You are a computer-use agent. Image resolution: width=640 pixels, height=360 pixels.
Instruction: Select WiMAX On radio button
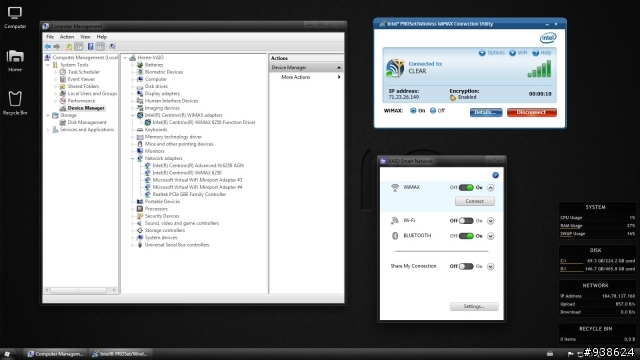click(x=413, y=111)
